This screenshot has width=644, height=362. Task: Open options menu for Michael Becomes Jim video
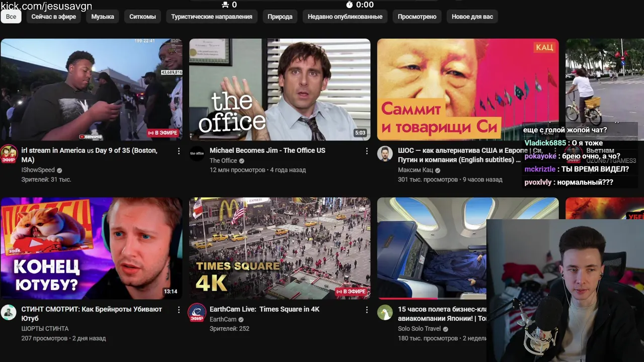(367, 151)
